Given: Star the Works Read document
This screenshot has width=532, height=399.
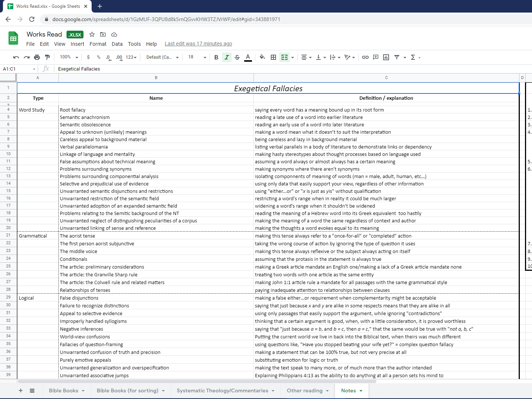Looking at the screenshot, I should (x=92, y=34).
